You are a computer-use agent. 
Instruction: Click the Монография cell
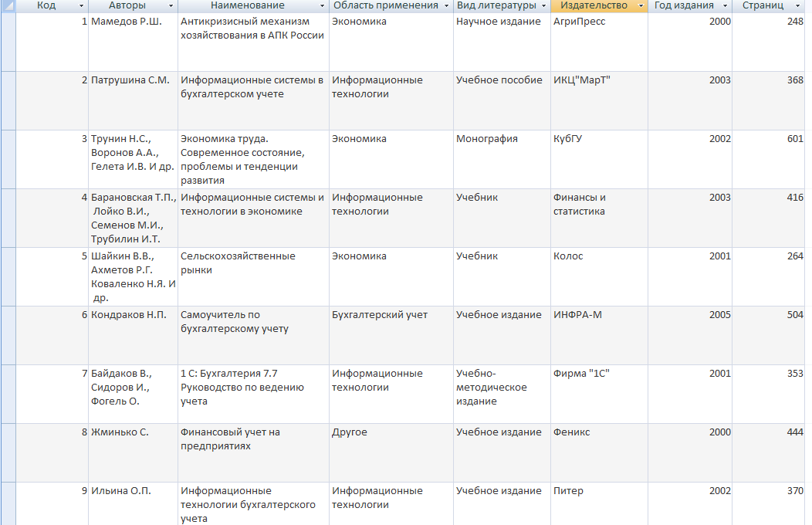click(x=502, y=160)
